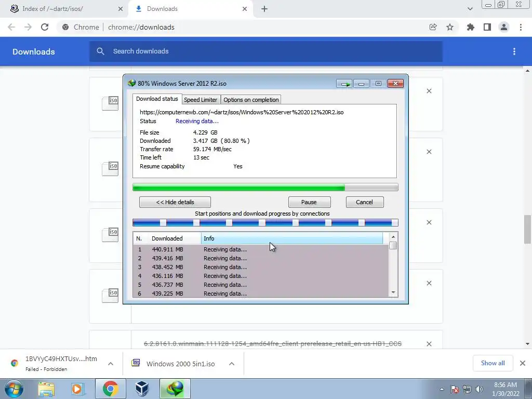Screen dimensions: 532x399
Task: Launch Windows Media Player from the taskbar
Action: point(77,389)
